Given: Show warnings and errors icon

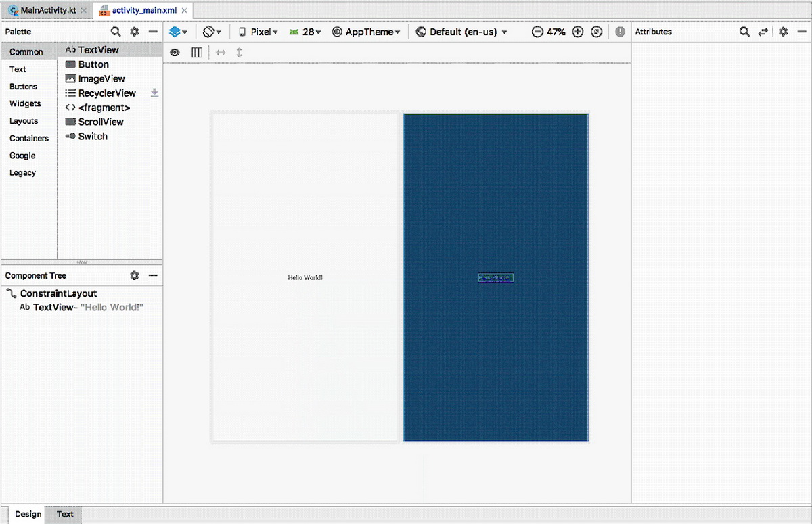Looking at the screenshot, I should coord(621,32).
